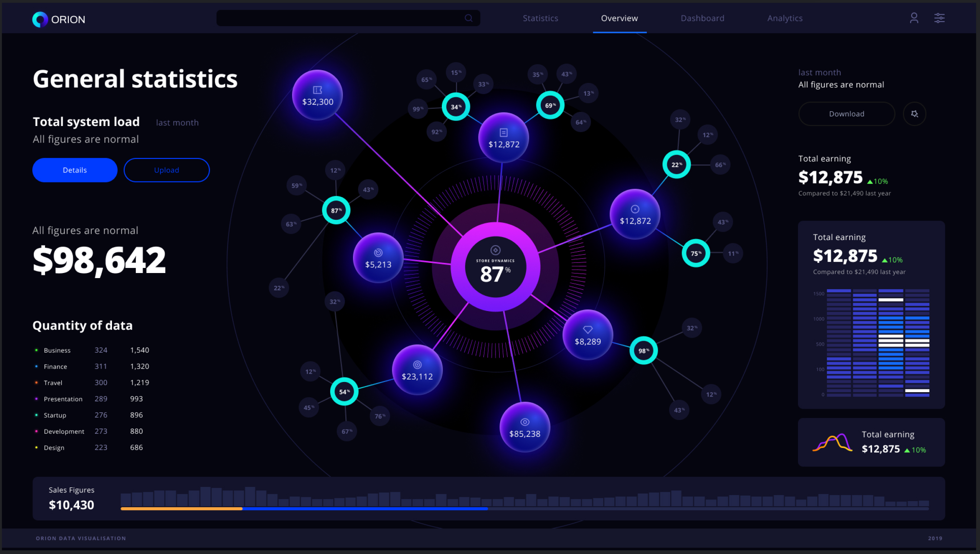
Task: Click the search magnifier icon
Action: tap(468, 18)
